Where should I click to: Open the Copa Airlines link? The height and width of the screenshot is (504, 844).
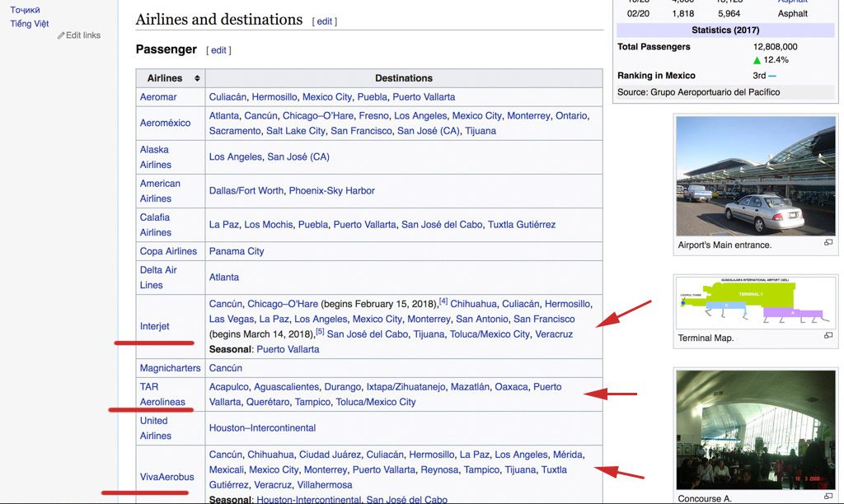(168, 251)
